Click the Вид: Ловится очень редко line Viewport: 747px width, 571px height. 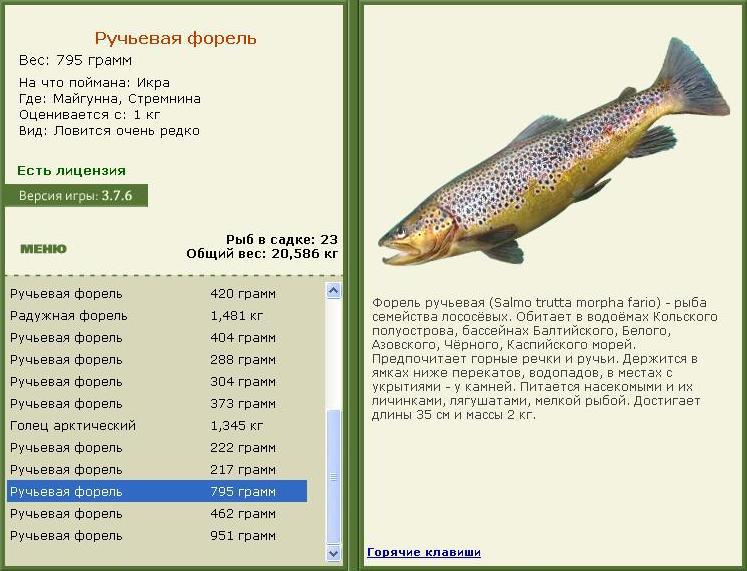coord(109,131)
